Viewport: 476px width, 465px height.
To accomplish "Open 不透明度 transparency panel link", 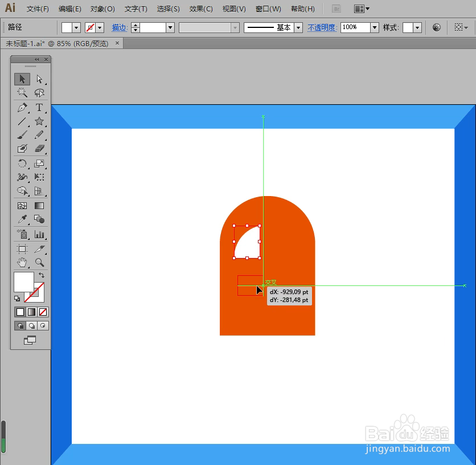I will 321,28.
